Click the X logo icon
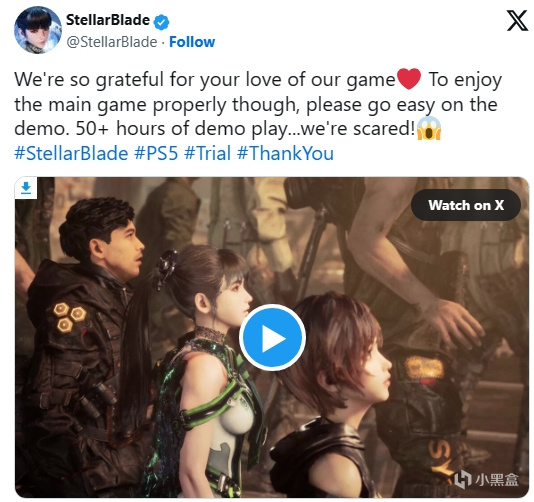 click(517, 20)
